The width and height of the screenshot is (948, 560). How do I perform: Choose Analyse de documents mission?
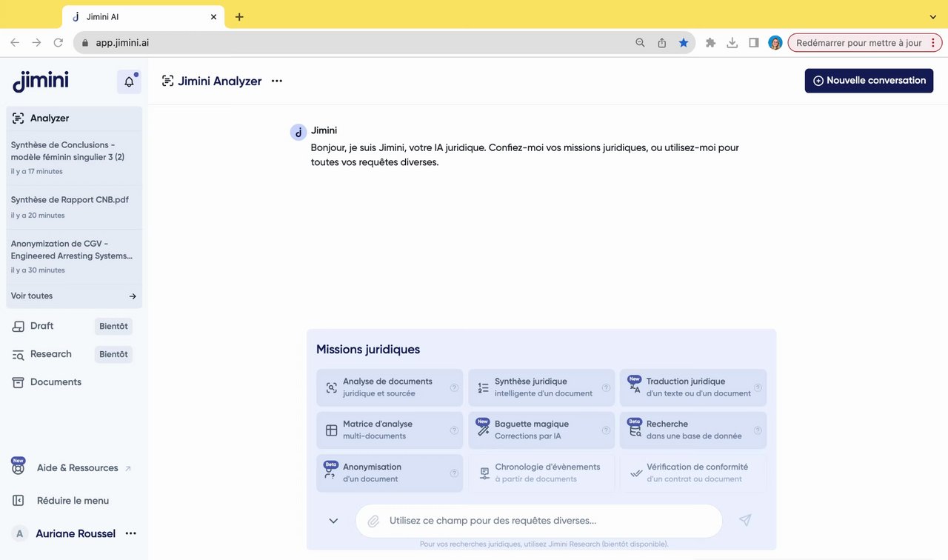390,387
